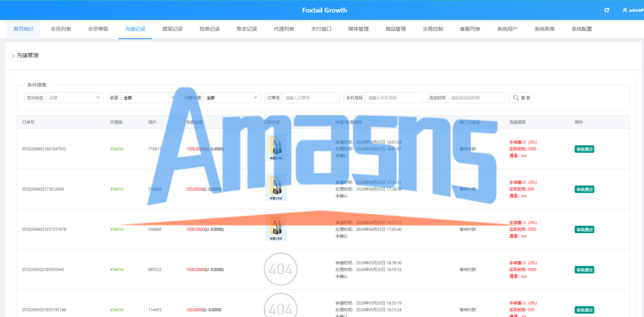This screenshot has width=644, height=317.
Task: Expand the 内部代理 dropdown
Action: tap(232, 98)
